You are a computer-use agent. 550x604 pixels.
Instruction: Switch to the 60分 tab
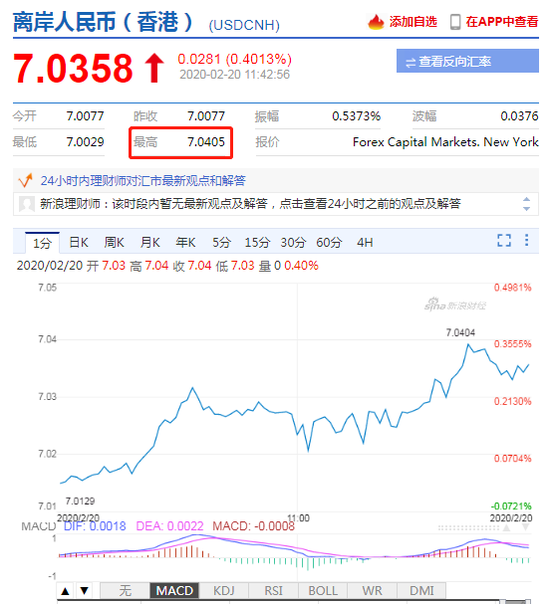point(329,242)
